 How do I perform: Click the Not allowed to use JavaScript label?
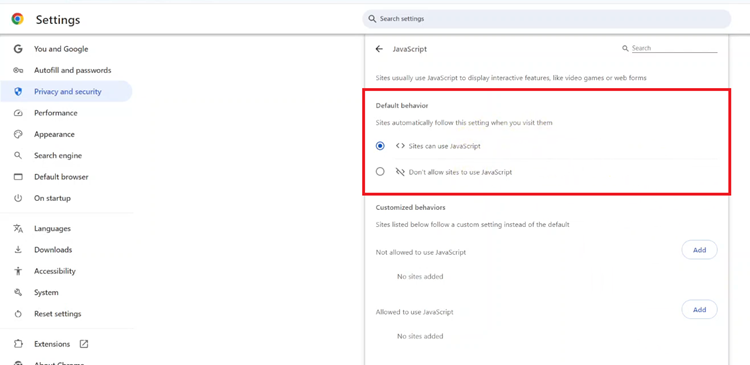click(x=421, y=252)
